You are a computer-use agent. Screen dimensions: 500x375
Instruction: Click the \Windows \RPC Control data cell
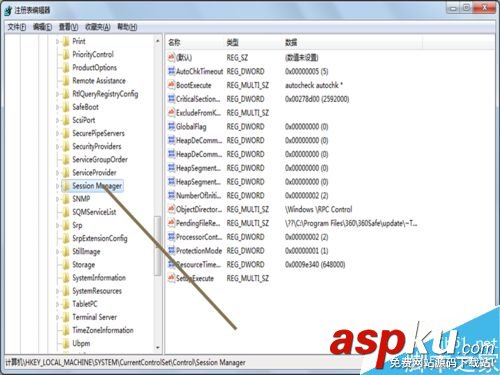pyautogui.click(x=318, y=209)
